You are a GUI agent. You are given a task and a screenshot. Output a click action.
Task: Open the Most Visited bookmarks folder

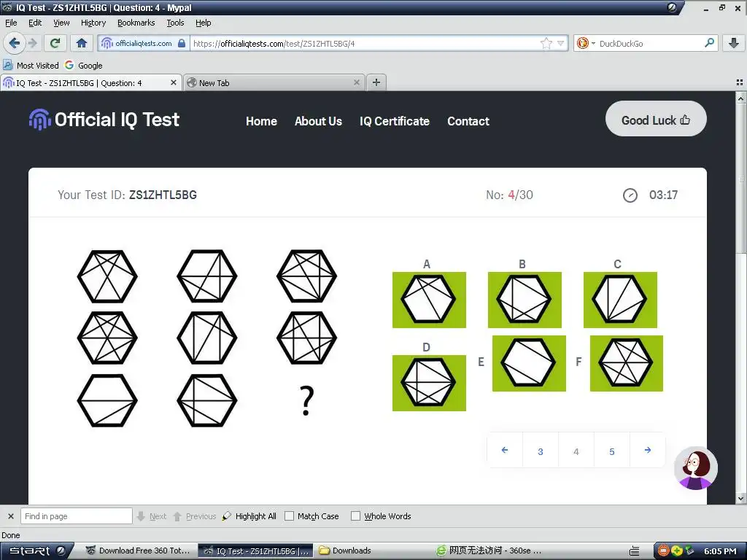(x=31, y=65)
